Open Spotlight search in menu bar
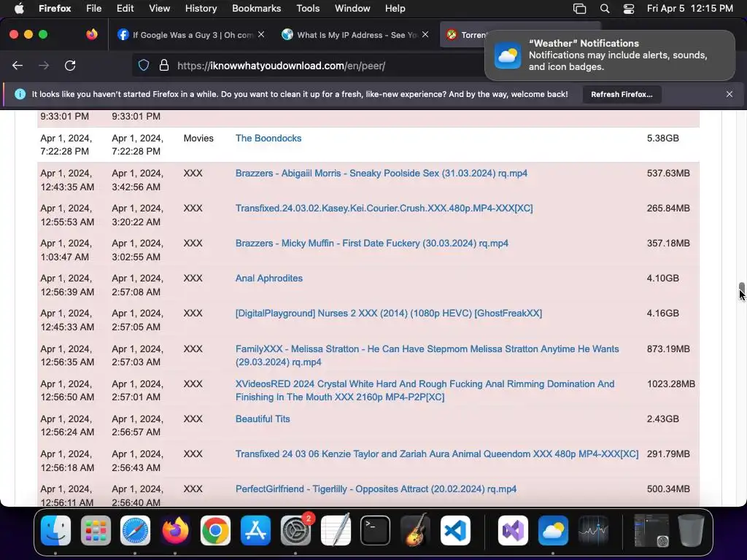The image size is (747, 560). 605,9
